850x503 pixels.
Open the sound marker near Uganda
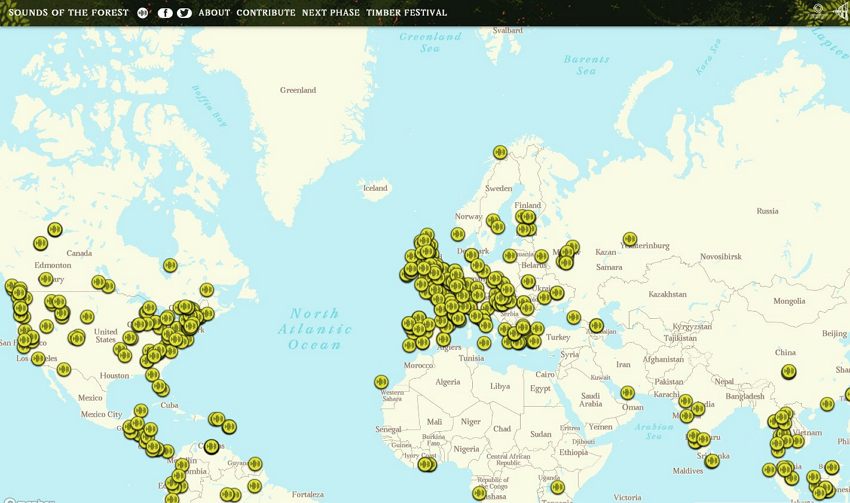tap(557, 487)
